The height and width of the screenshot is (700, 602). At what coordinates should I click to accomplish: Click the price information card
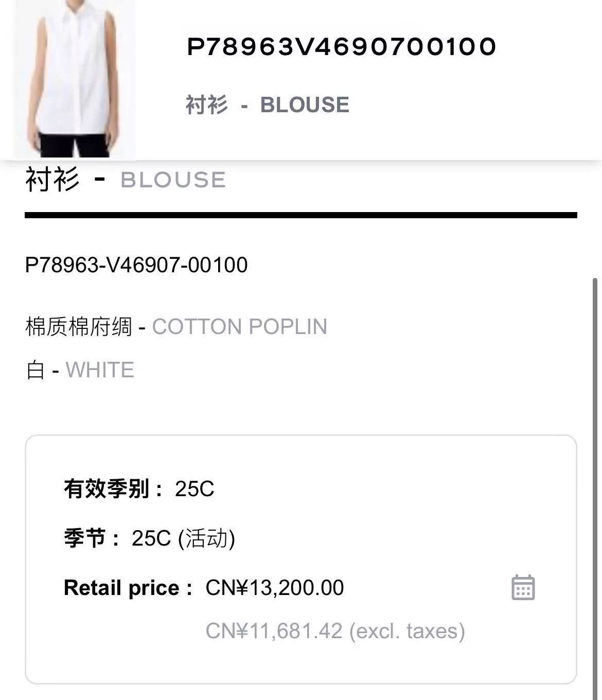(301, 559)
